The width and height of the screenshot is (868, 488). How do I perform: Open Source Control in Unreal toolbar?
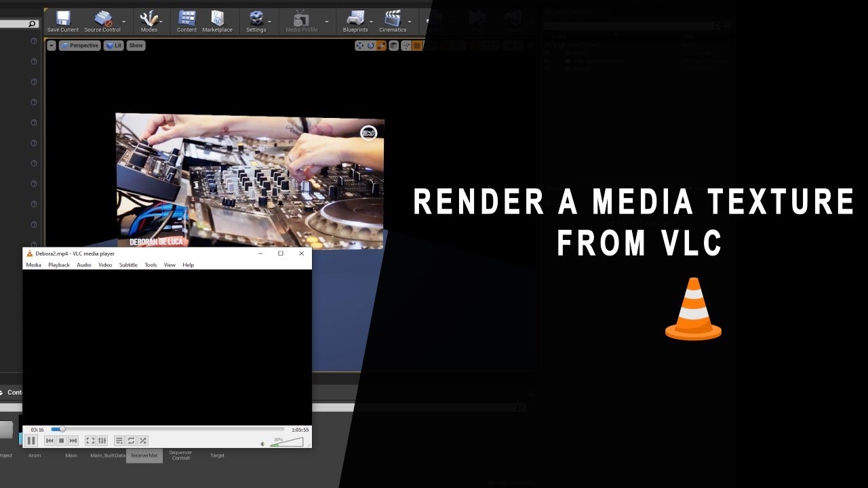pos(102,21)
